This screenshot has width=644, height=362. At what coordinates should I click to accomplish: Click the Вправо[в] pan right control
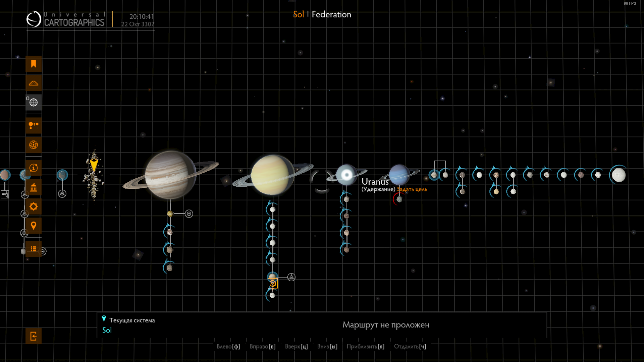(x=263, y=347)
